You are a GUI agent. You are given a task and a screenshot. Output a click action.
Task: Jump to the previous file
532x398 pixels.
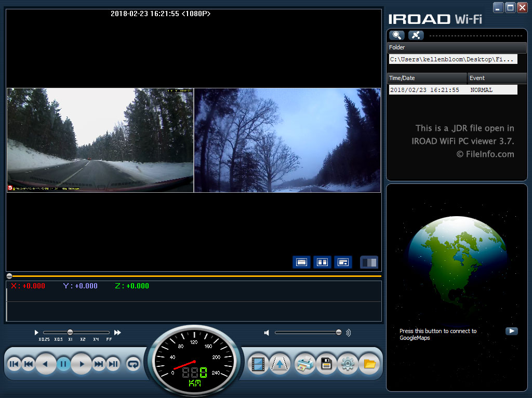(14, 364)
